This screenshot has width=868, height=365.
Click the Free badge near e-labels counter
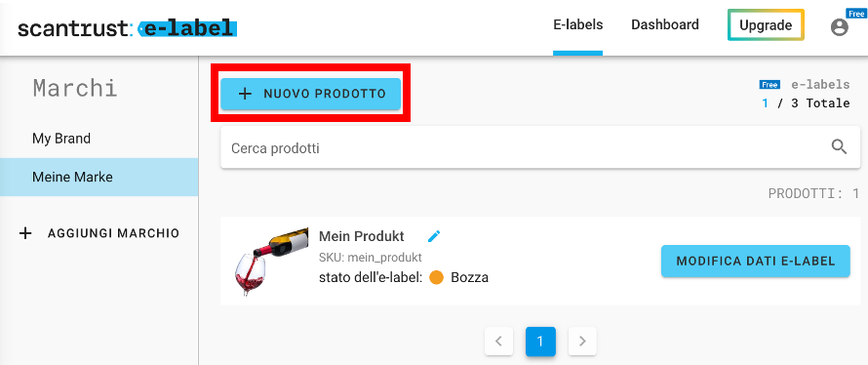769,85
